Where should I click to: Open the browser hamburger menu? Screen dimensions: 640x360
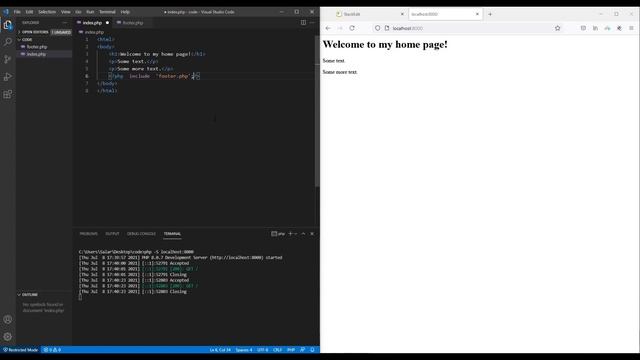[631, 28]
